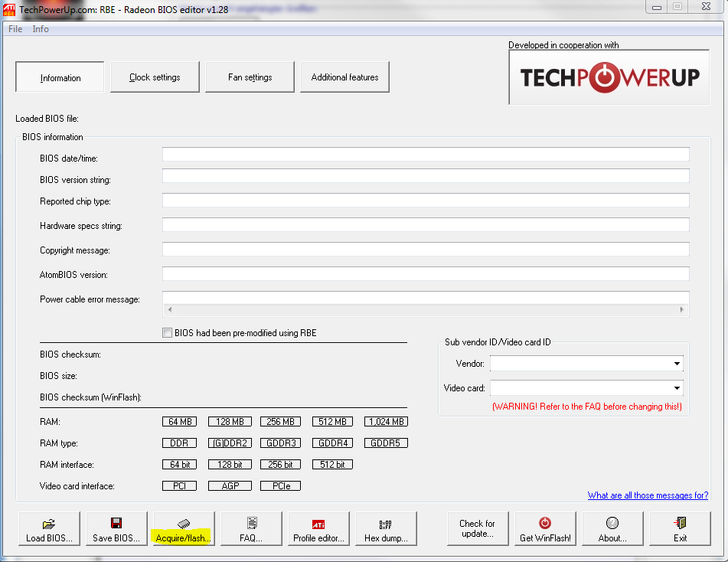Switch to the Fan settings tab

point(250,77)
